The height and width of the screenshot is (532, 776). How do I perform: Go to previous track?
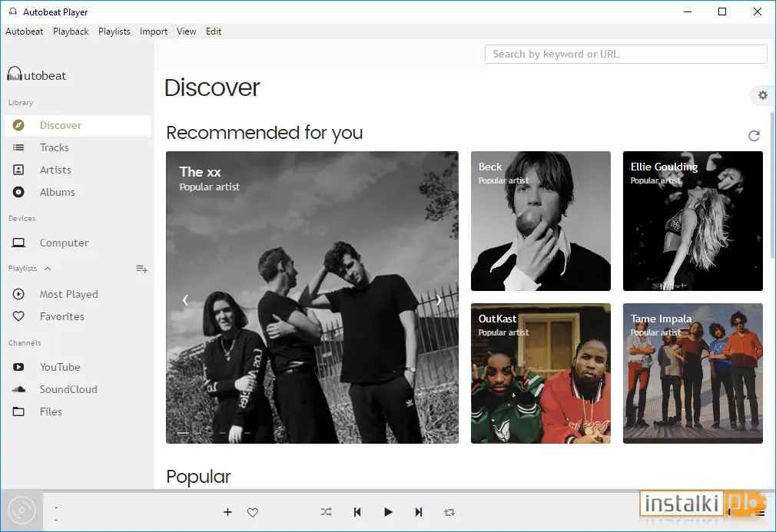357,512
